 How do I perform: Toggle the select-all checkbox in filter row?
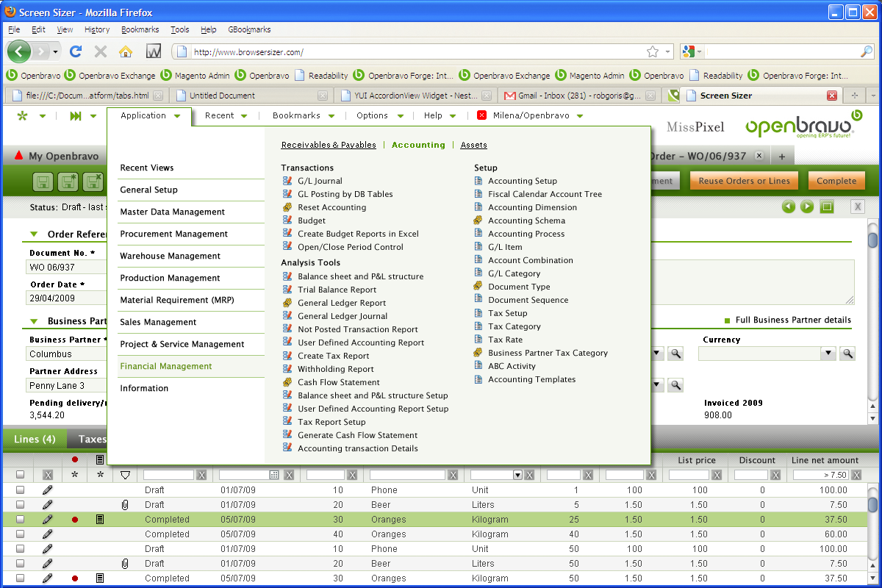tap(21, 475)
